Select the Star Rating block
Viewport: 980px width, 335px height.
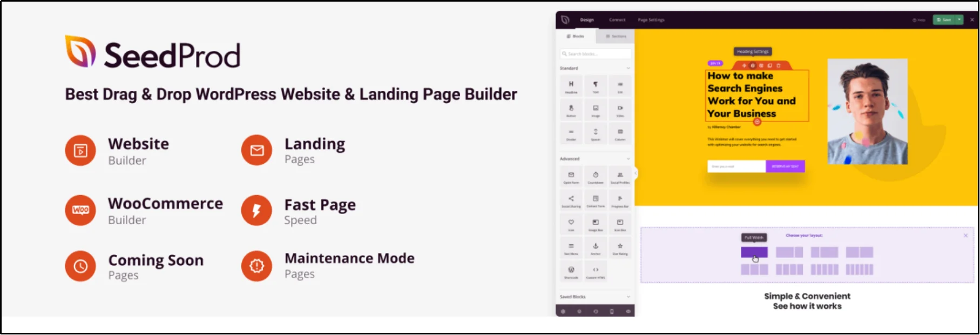point(620,249)
